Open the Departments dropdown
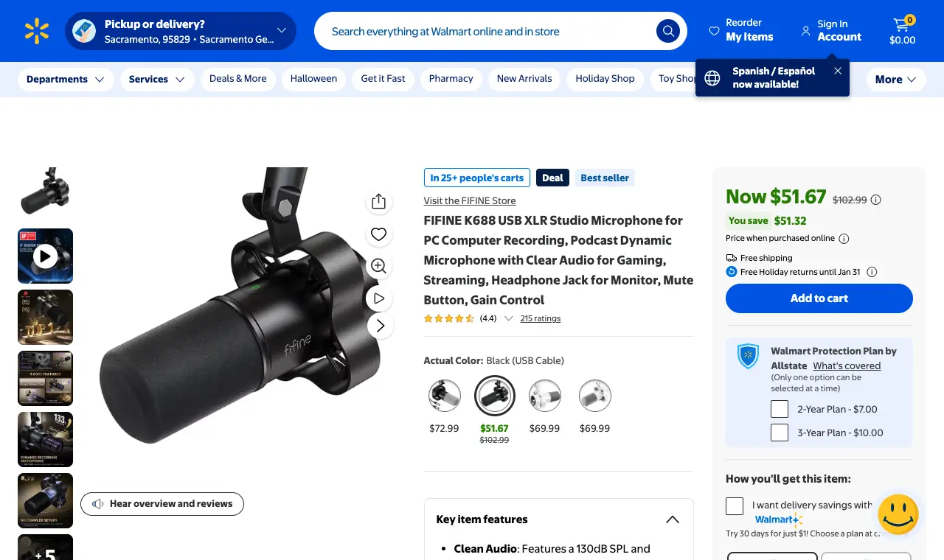This screenshot has width=944, height=560. pyautogui.click(x=66, y=80)
